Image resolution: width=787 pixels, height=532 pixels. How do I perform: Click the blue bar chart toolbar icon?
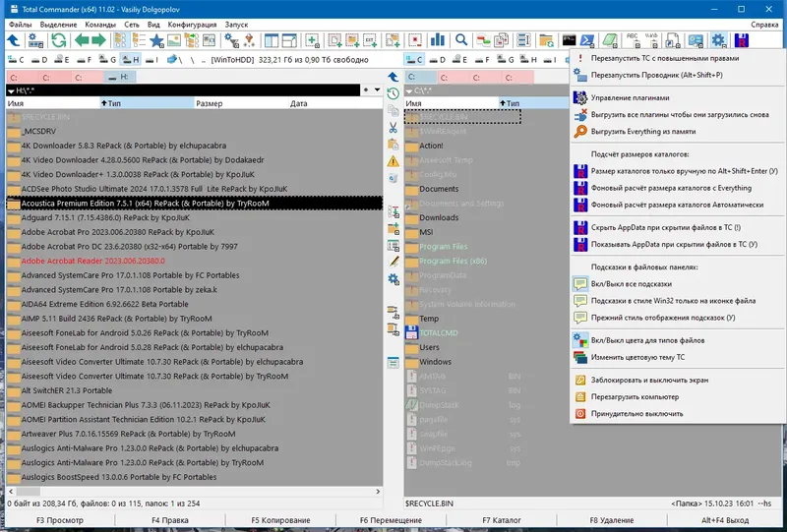pos(438,40)
